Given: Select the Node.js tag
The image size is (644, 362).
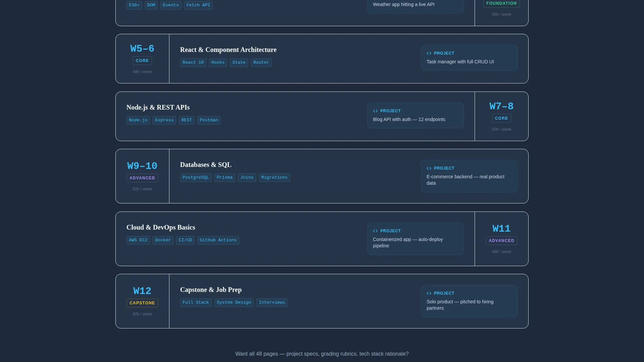Looking at the screenshot, I should [138, 120].
